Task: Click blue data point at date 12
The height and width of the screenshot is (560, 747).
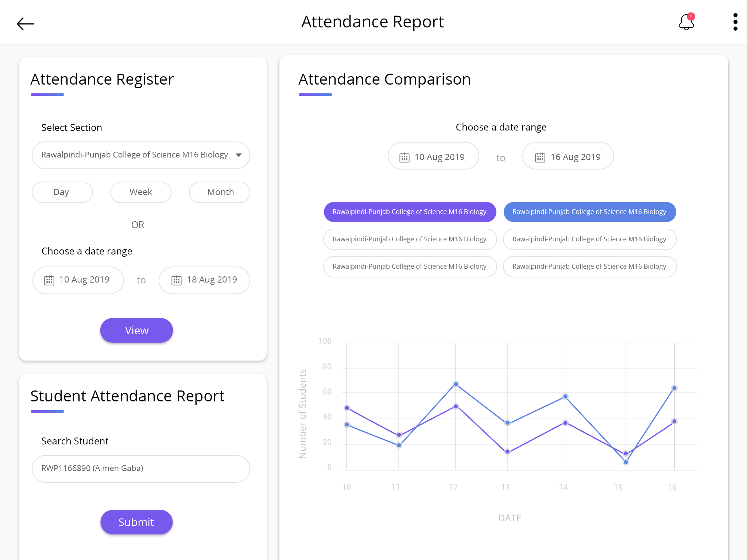Action: [456, 384]
